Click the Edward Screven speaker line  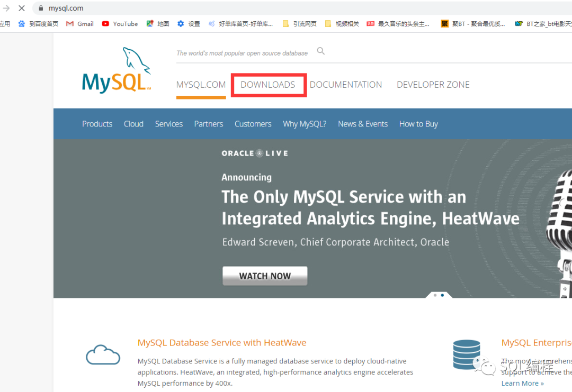[x=336, y=242]
